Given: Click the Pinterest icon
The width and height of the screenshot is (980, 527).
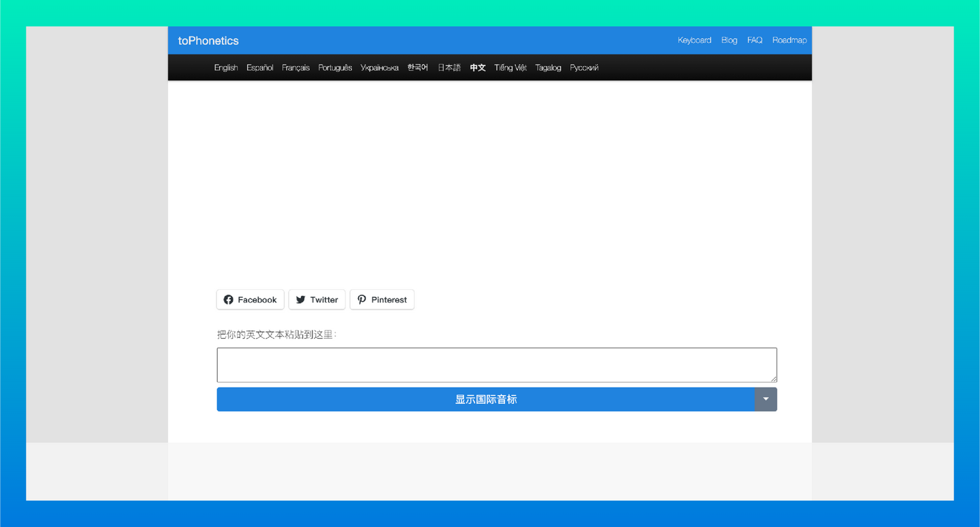Looking at the screenshot, I should click(x=361, y=299).
